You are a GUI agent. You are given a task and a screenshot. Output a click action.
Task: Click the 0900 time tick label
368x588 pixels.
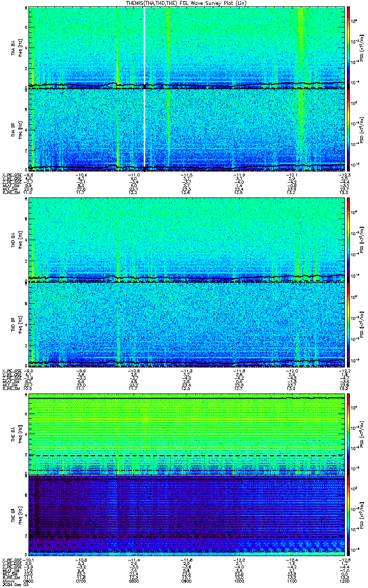click(186, 580)
